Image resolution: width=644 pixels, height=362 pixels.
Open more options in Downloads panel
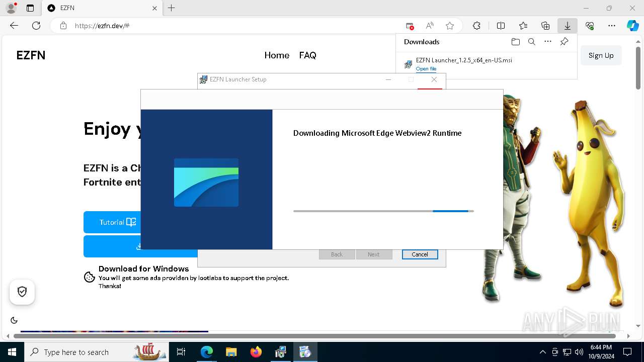548,42
